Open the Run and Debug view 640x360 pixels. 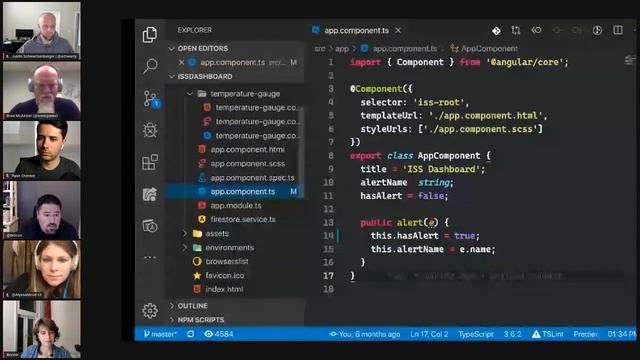[150, 131]
